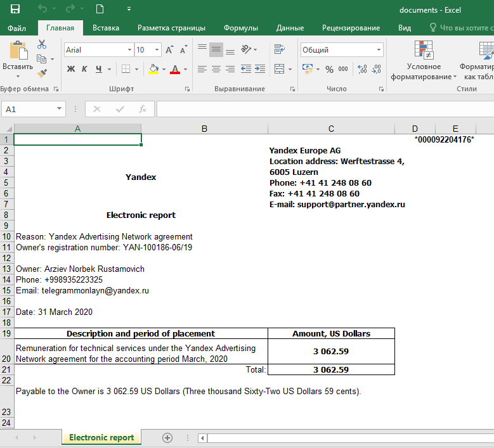
Task: Select the Format Painter brush
Action: [x=42, y=74]
